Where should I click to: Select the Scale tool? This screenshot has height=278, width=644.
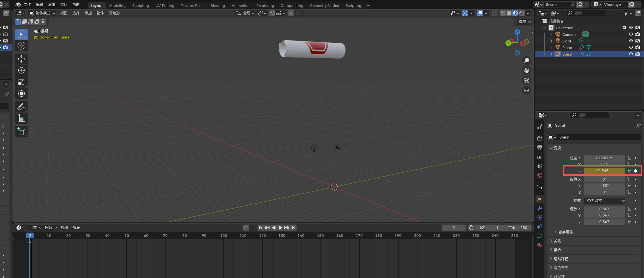(x=21, y=82)
